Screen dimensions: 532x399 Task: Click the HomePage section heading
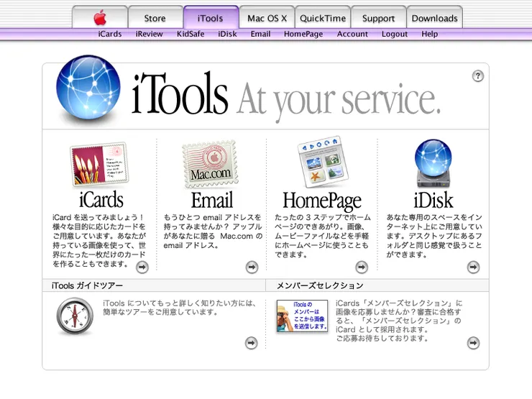click(322, 201)
